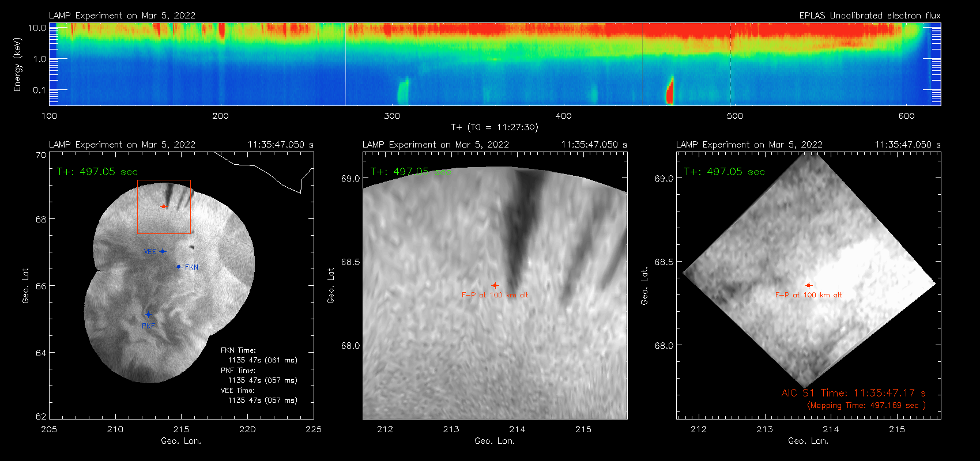Screen dimensions: 980x461
Task: Click the '10.0' energy tick label
Action: [x=37, y=28]
